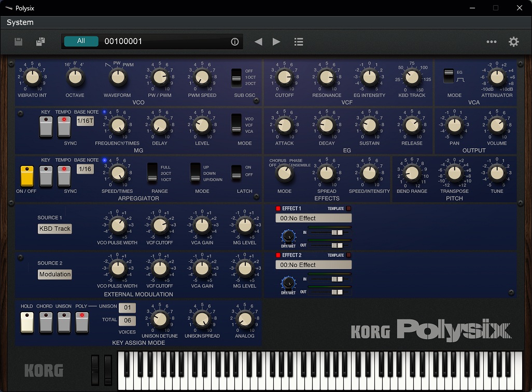Toggle the arpeggiator TEMPO sync button

click(x=64, y=176)
